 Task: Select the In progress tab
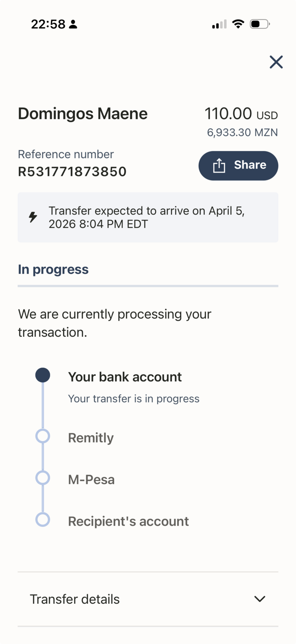[53, 269]
